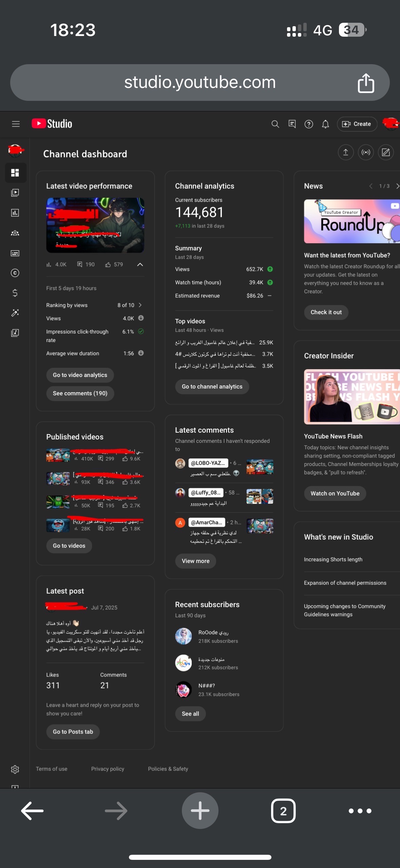
Task: Open the hamburger navigation menu
Action: pyautogui.click(x=16, y=124)
